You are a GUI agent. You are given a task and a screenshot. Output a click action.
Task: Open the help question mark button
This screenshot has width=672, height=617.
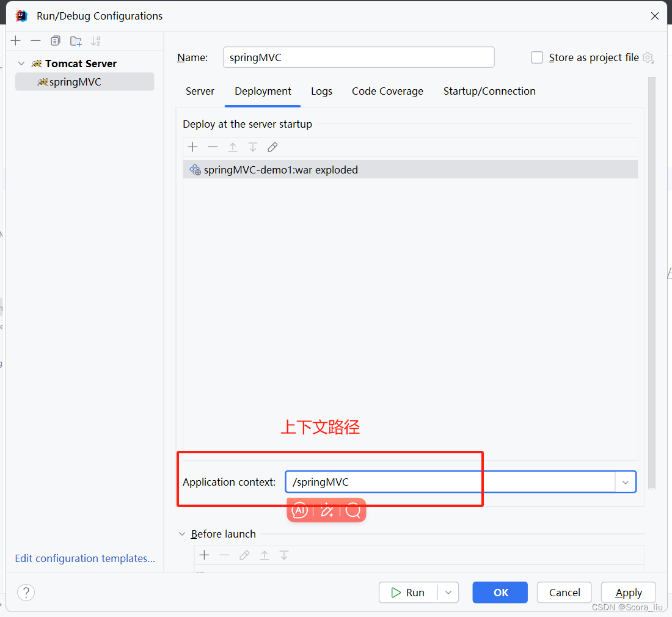click(26, 593)
